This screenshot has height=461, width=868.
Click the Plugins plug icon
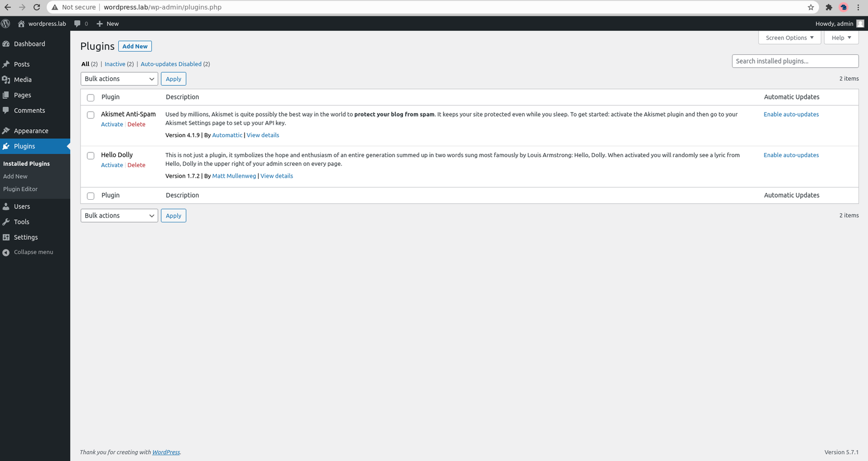pyautogui.click(x=6, y=146)
